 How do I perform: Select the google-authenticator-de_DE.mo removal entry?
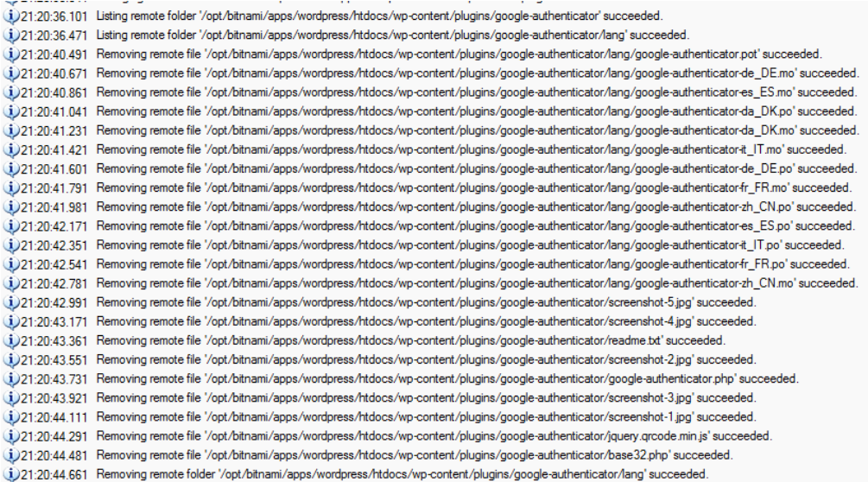432,73
